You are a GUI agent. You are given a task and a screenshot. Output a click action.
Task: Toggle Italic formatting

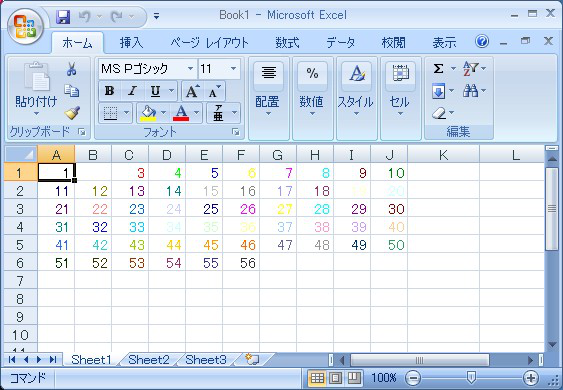click(x=132, y=91)
